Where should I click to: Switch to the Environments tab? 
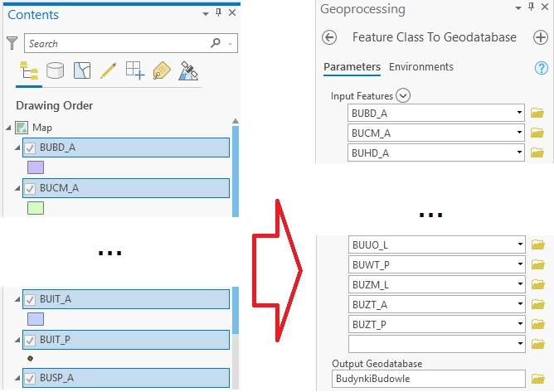[x=421, y=67]
